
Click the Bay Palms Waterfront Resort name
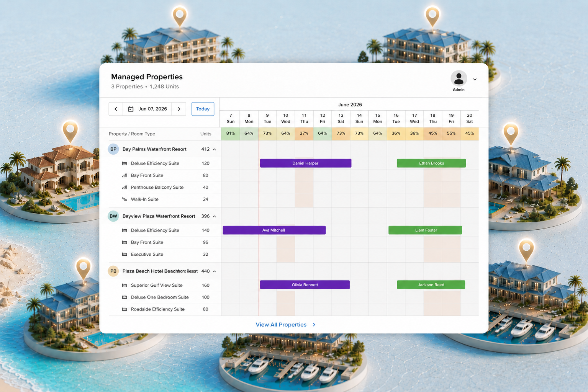click(154, 149)
